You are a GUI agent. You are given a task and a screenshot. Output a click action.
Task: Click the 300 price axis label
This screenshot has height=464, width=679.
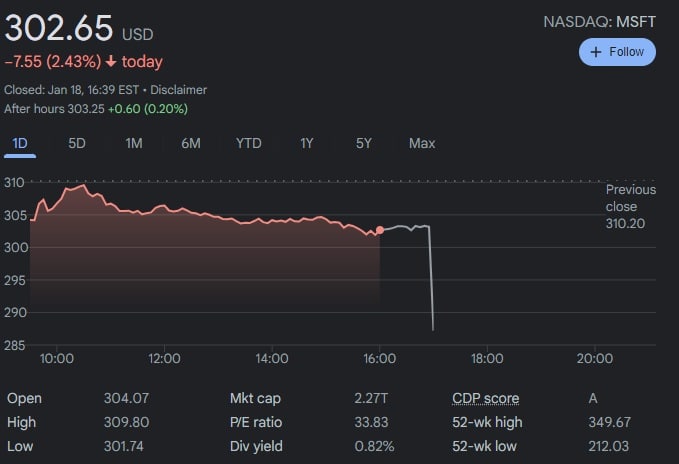coord(16,248)
